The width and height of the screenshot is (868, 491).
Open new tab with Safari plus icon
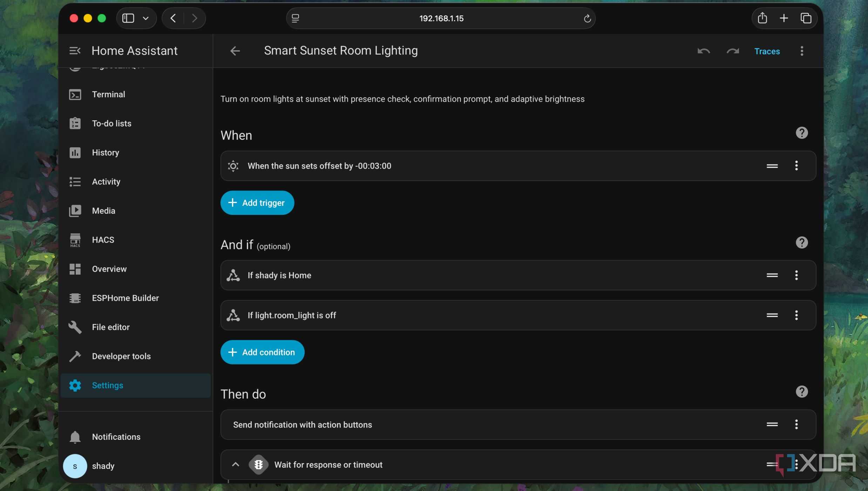tap(784, 18)
